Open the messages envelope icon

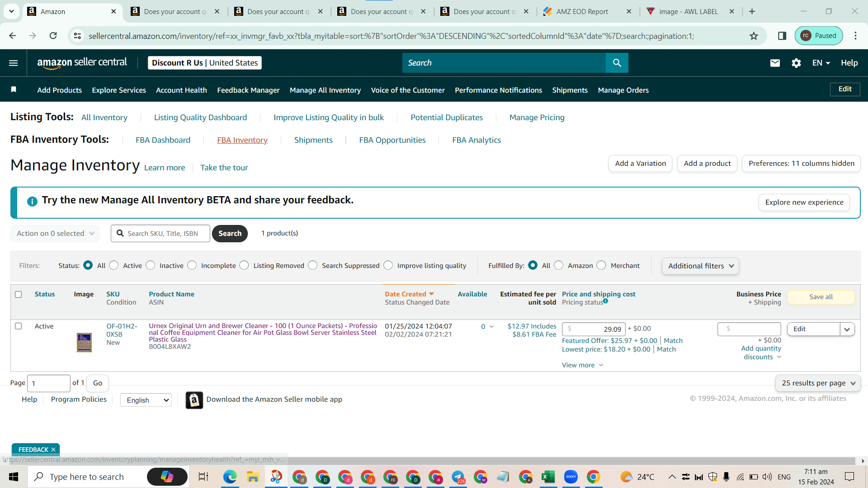point(775,63)
